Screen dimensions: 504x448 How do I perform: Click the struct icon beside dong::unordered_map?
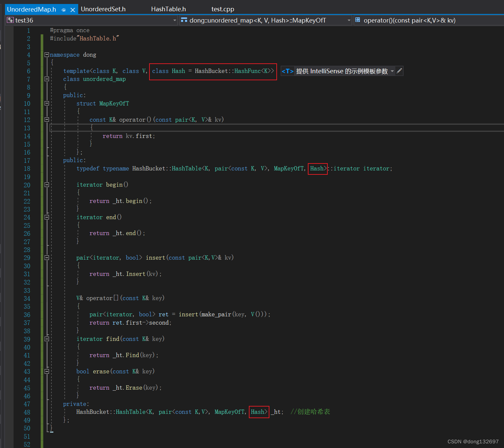tap(184, 20)
